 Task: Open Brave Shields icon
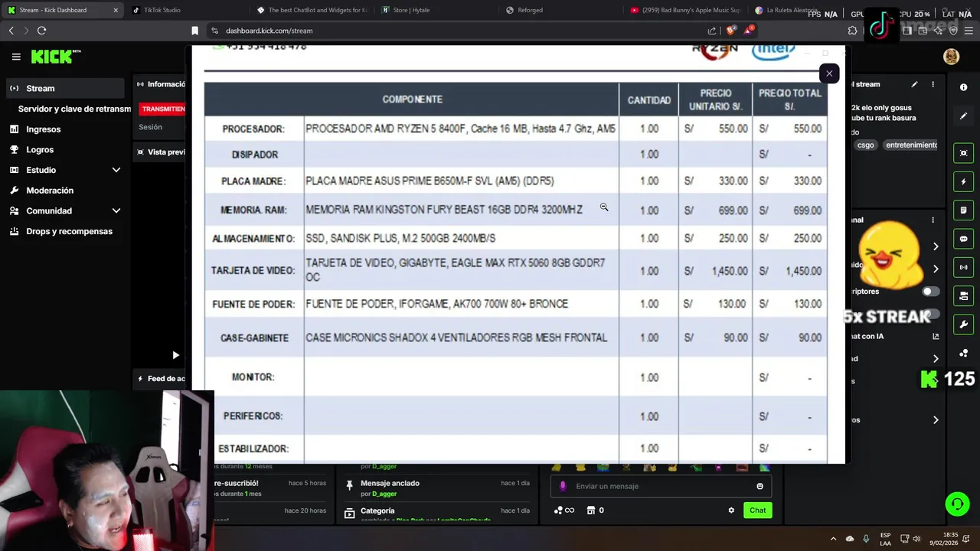[730, 31]
